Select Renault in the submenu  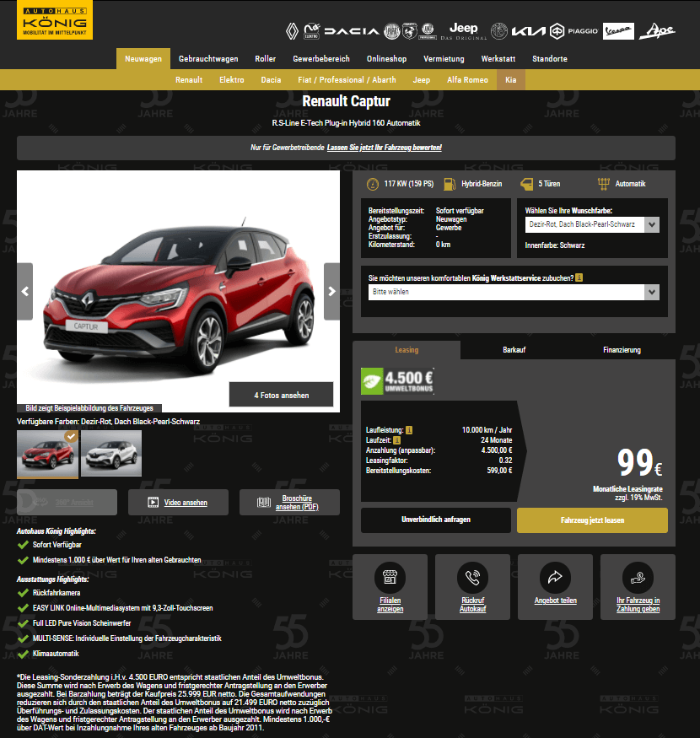[189, 80]
